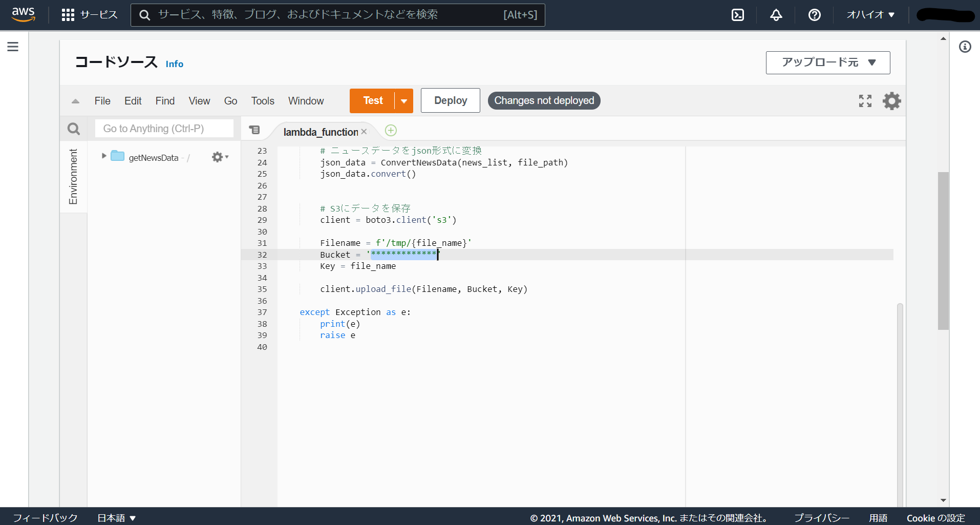Open the hamburger navigation menu
The image size is (980, 525).
tap(12, 46)
